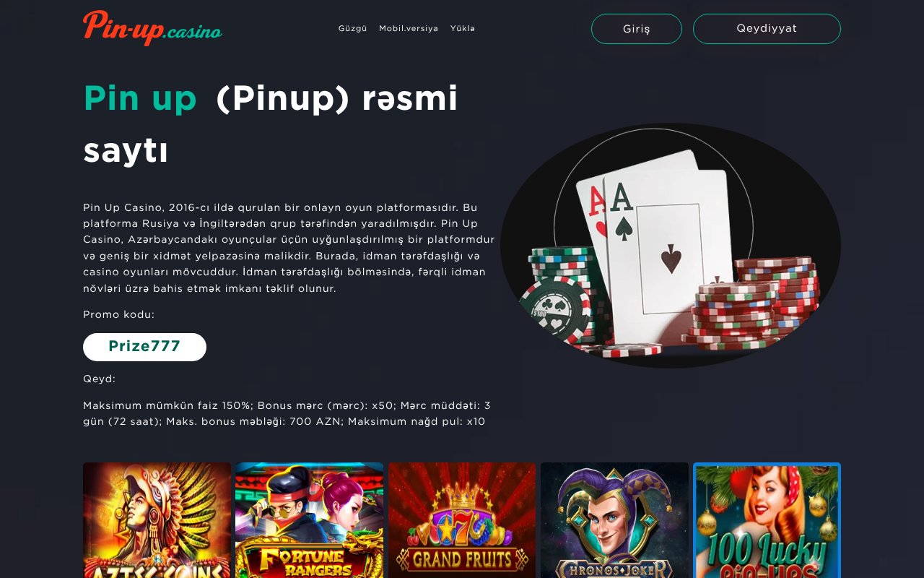Screen dimensions: 924x578
Task: Click the Promo kodu label
Action: point(119,314)
